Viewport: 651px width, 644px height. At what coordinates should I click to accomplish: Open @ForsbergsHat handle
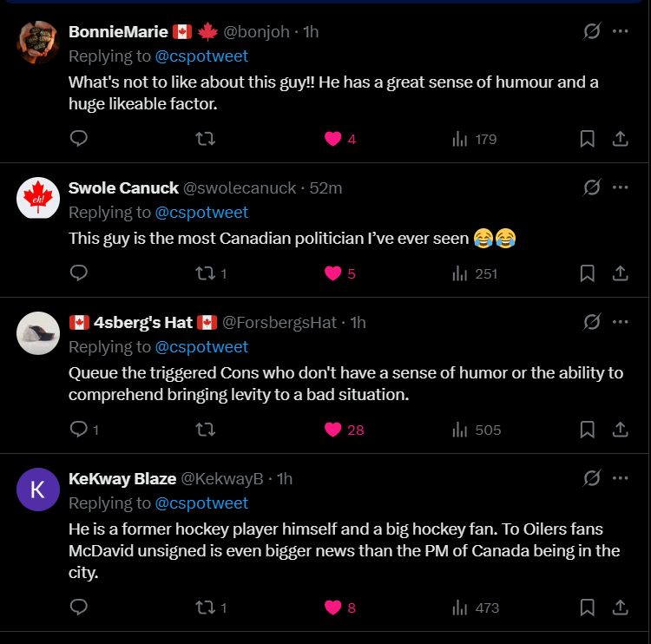click(279, 323)
